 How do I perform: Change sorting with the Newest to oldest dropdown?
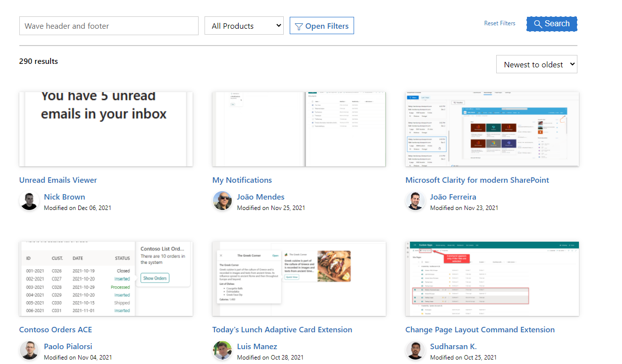[536, 64]
